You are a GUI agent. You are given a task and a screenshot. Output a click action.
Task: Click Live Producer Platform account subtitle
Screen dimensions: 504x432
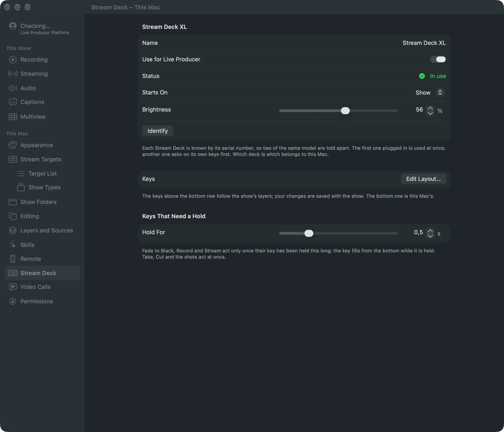pos(45,33)
